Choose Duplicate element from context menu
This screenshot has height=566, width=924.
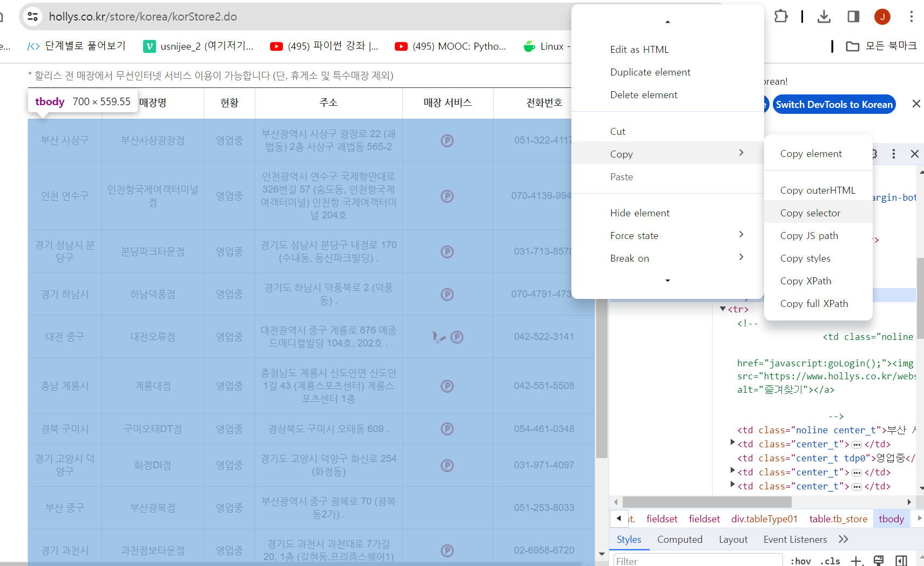tap(667, 72)
